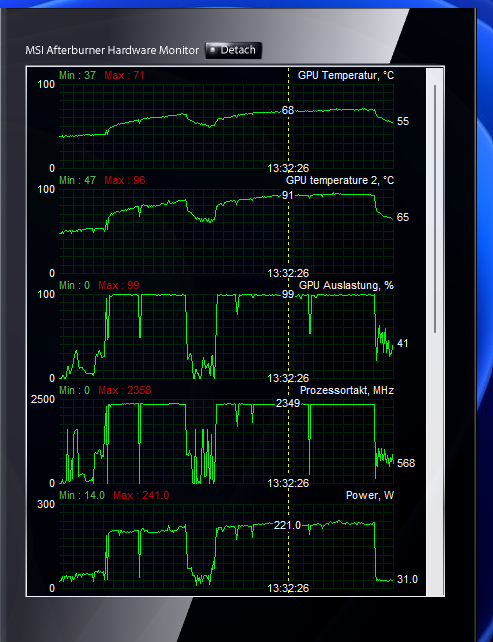Click the current value 55 of GPU Temperatur
The image size is (493, 642).
(403, 122)
